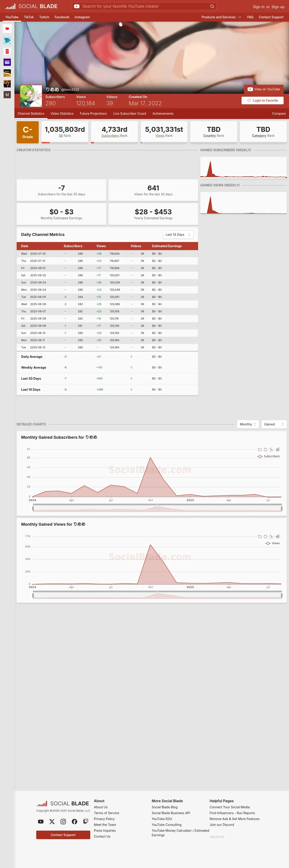Viewport: 289px width, 868px height.
Task: Click the YouTube icon in the left sidebar
Action: (7, 29)
